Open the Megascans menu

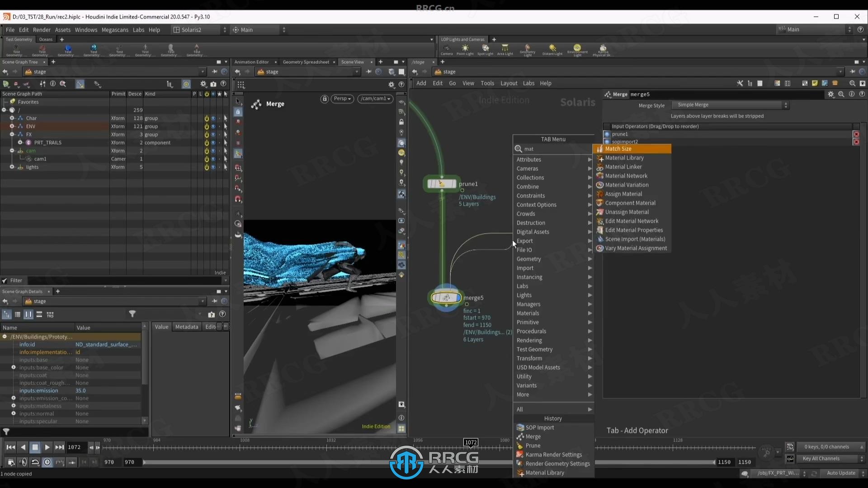115,30
